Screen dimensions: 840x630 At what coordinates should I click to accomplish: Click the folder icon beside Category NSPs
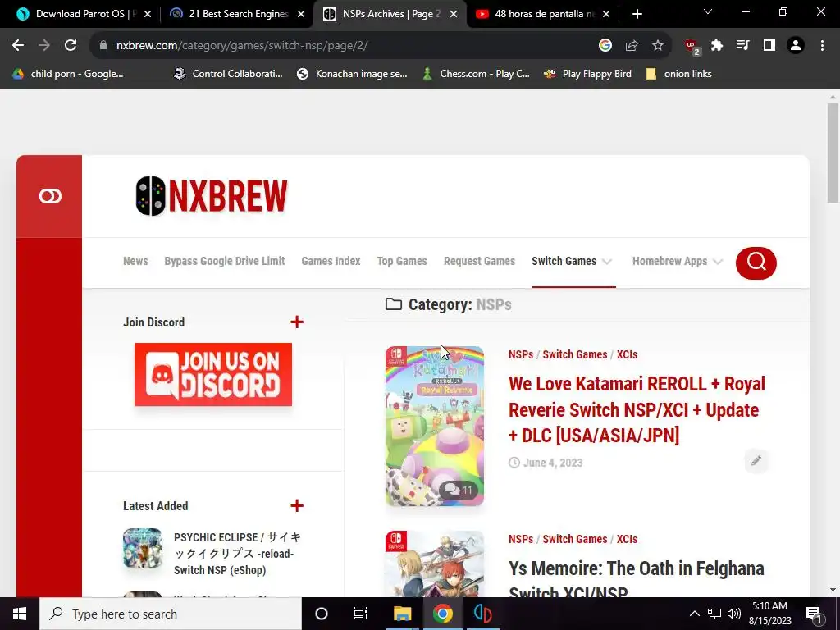(394, 304)
